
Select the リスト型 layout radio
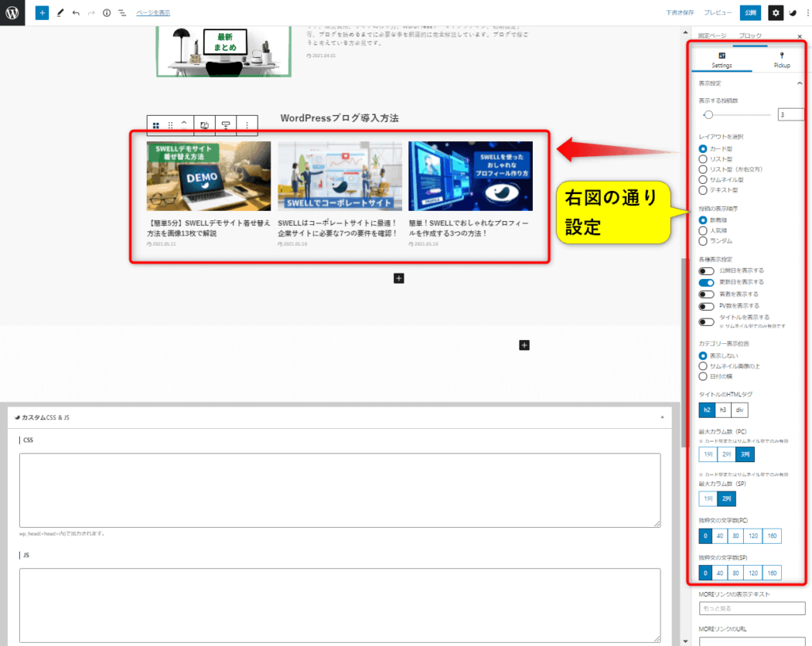coord(703,159)
